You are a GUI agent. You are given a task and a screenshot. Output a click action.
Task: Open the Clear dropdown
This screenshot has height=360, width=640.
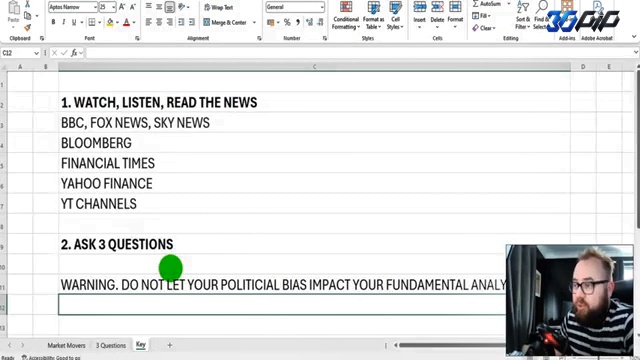(484, 28)
